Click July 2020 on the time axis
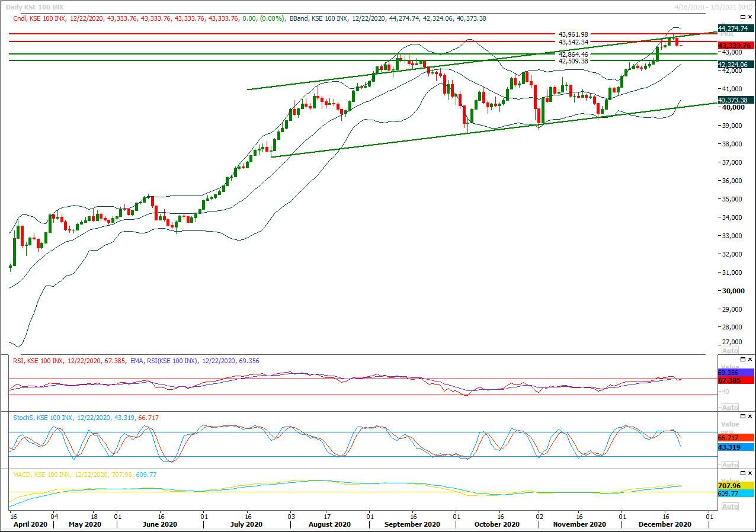The height and width of the screenshot is (532, 756). [246, 524]
